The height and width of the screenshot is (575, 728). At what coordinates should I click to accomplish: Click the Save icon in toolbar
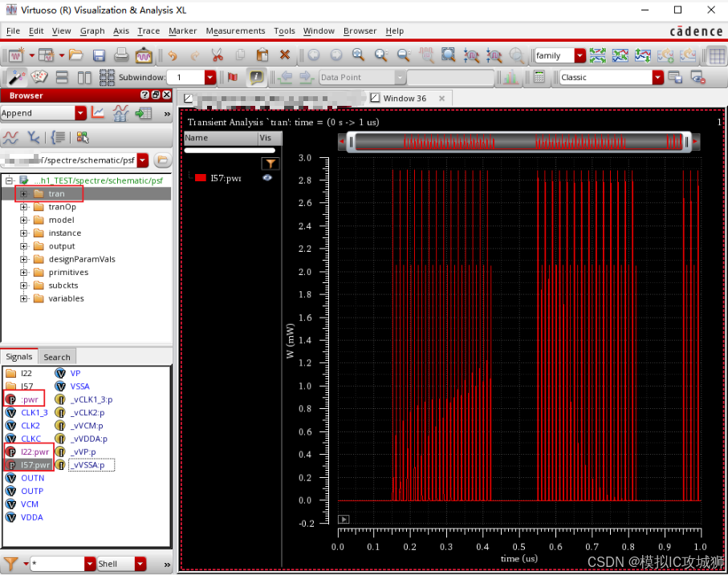pyautogui.click(x=99, y=55)
